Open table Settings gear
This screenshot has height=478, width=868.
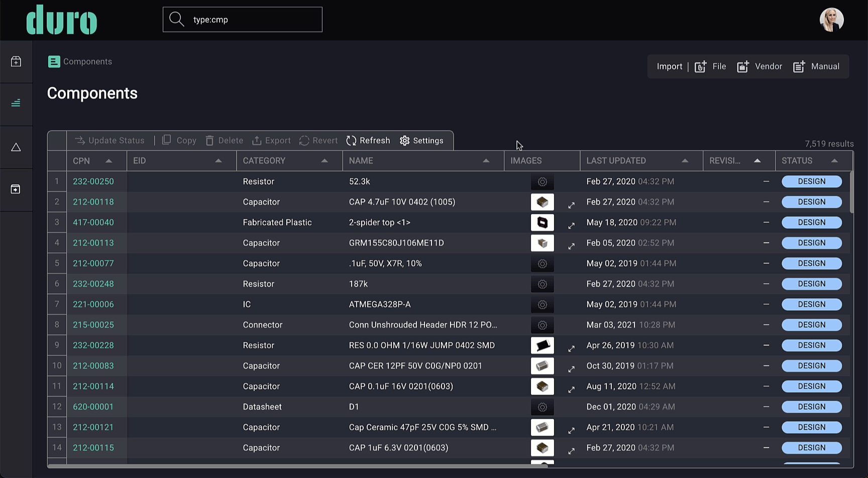tap(405, 141)
